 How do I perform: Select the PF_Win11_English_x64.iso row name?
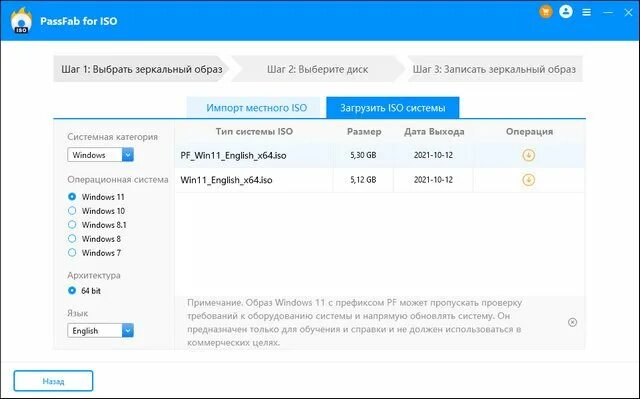click(233, 155)
